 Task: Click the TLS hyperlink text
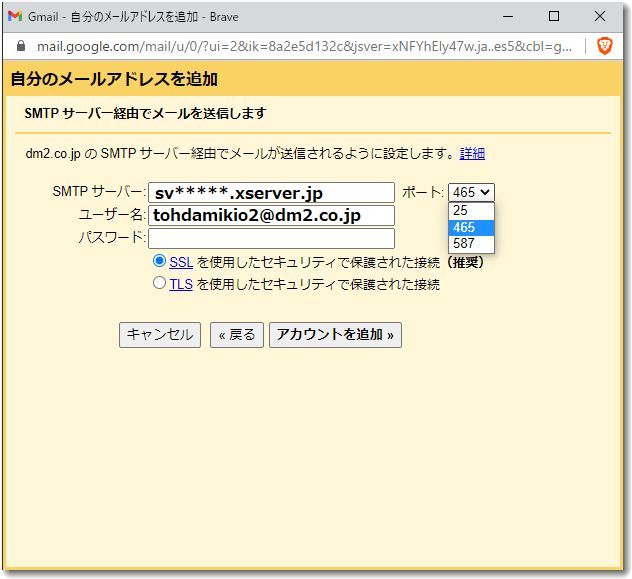(181, 284)
